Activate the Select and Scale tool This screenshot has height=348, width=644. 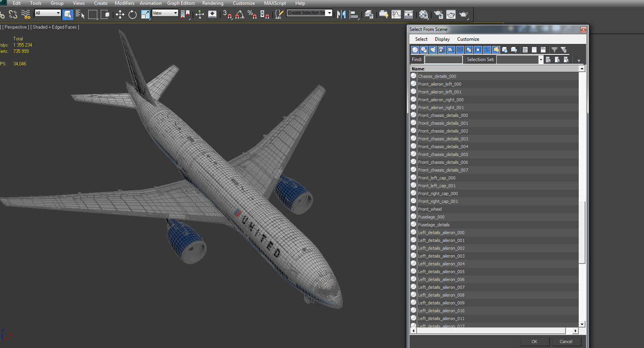coord(145,14)
